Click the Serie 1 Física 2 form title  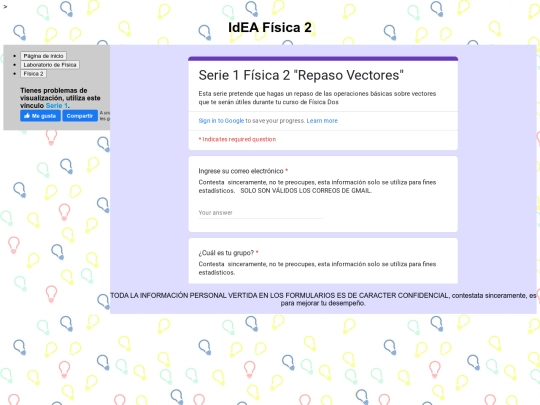coord(301,75)
